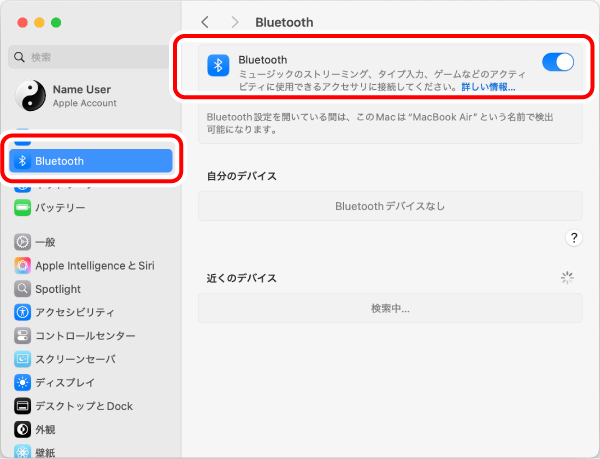Open アクセシビリティ settings

click(91, 312)
